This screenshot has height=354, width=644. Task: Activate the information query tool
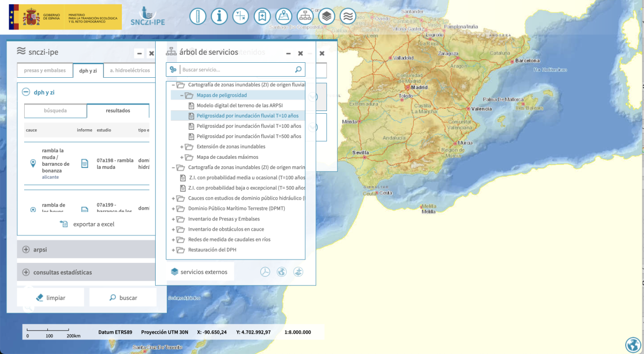219,16
